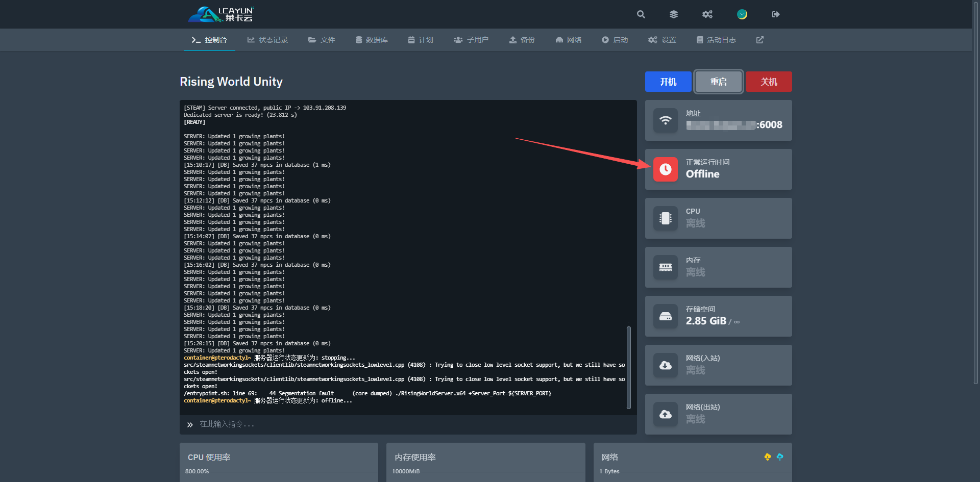This screenshot has height=482, width=980.
Task: Click the offline status update console line
Action: 268,400
